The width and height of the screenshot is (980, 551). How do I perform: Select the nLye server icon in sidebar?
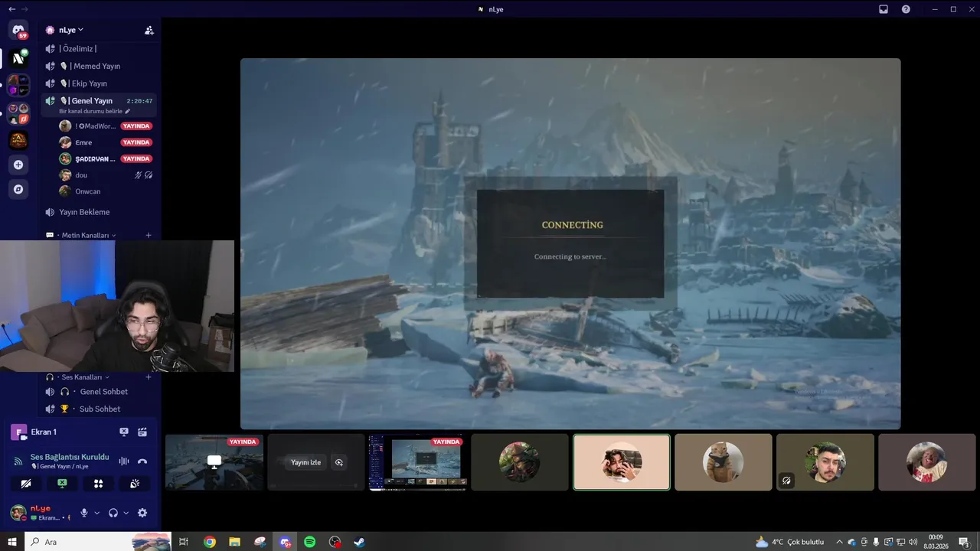(x=18, y=58)
